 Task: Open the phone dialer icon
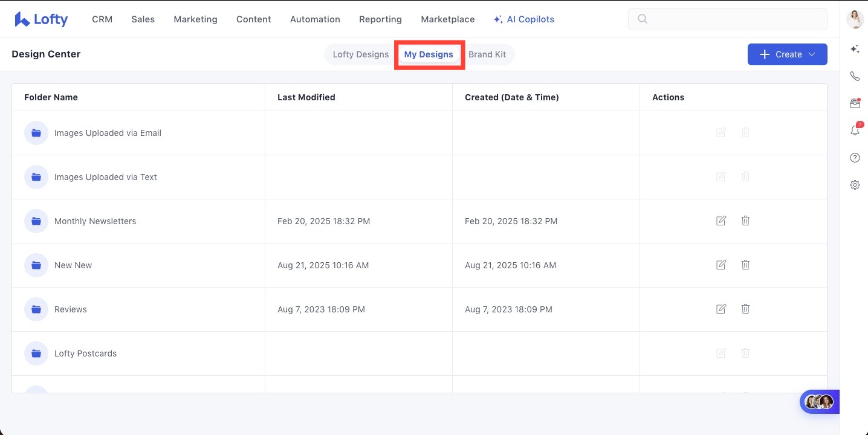[x=855, y=76]
